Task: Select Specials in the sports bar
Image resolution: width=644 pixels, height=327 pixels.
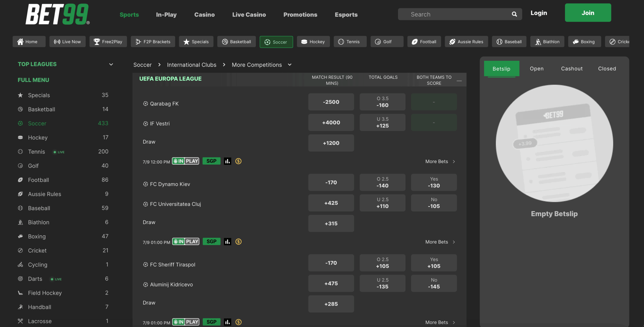Action: pos(196,42)
